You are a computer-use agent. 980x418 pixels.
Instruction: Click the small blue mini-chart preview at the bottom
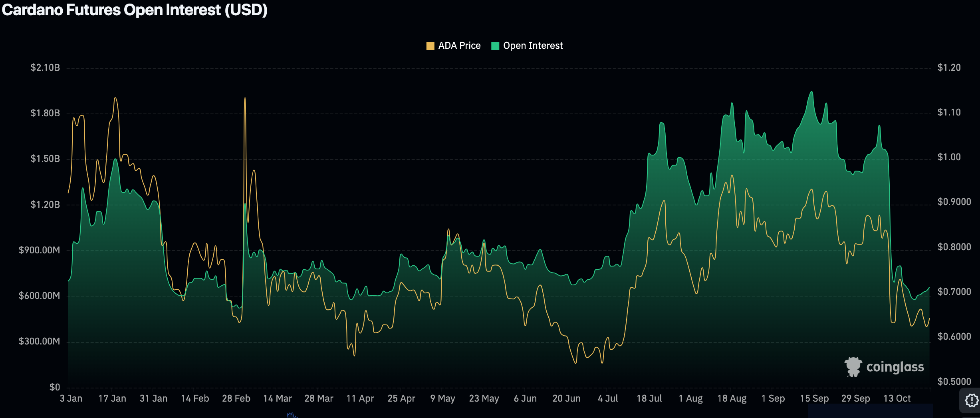[x=292, y=415]
